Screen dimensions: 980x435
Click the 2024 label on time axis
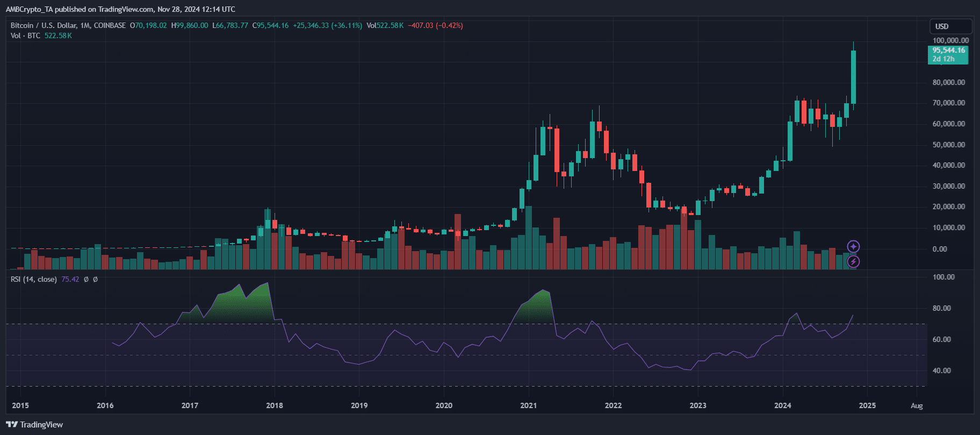[782, 405]
